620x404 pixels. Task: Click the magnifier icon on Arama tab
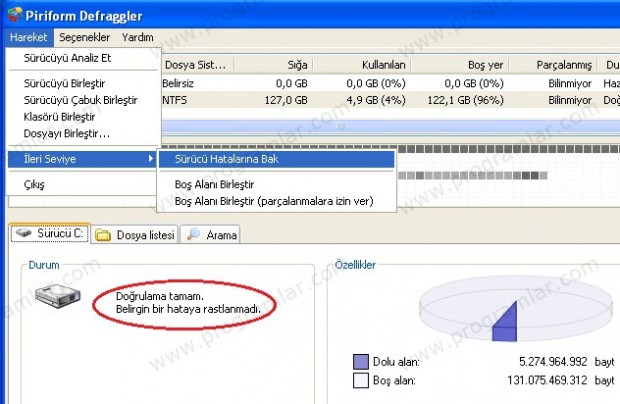[x=193, y=234]
